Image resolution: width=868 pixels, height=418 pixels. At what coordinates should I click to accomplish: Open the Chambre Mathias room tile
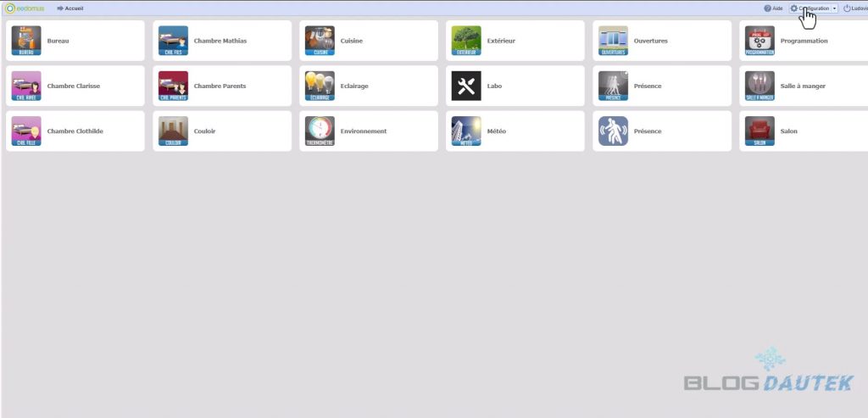222,41
